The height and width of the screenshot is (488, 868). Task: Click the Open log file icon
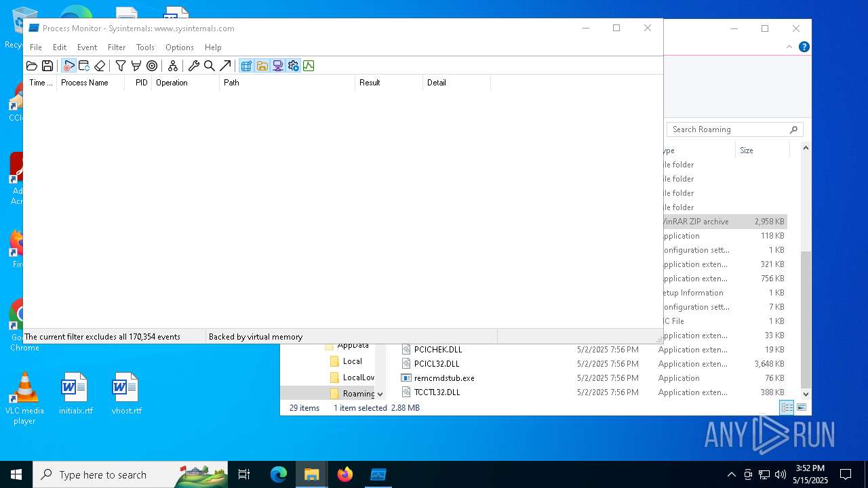point(32,66)
